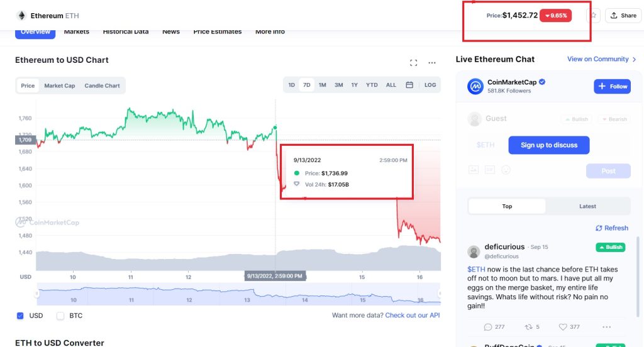Viewport: 644px width, 347px height.
Task: Click the repost icon on deficurious post
Action: point(528,327)
